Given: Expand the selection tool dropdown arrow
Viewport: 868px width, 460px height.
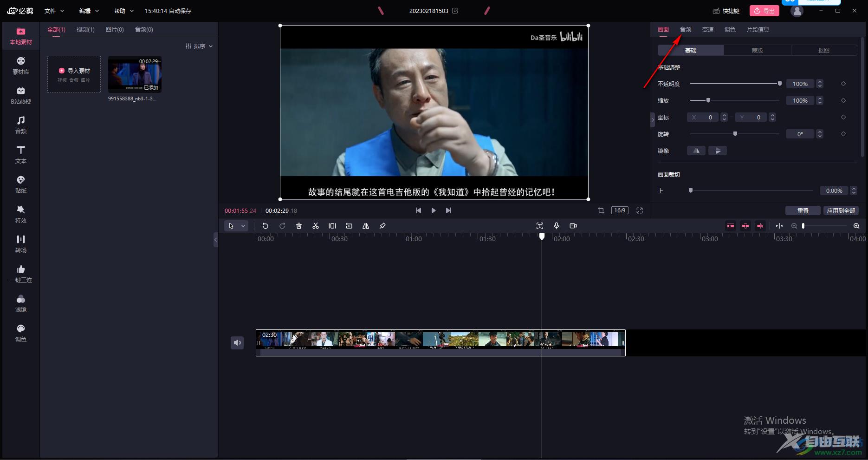Looking at the screenshot, I should [243, 226].
